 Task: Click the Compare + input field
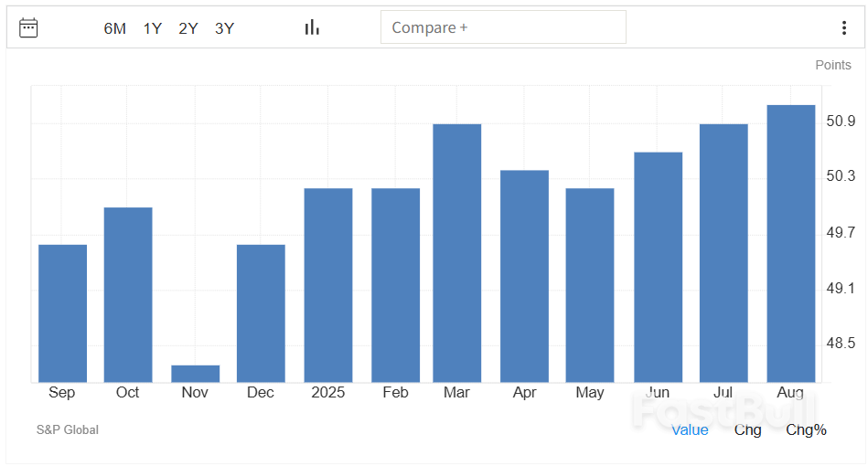point(503,27)
